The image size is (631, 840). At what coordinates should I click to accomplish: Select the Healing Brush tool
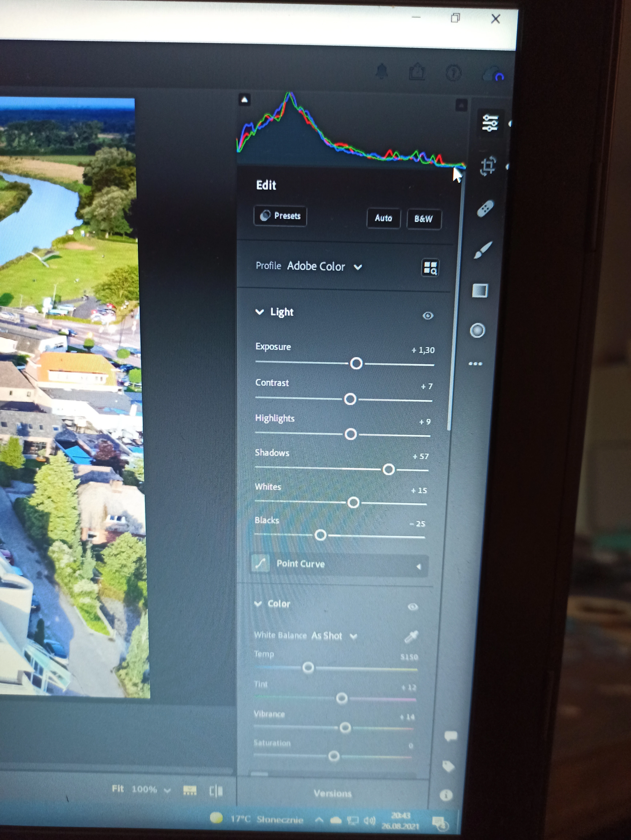pos(485,209)
